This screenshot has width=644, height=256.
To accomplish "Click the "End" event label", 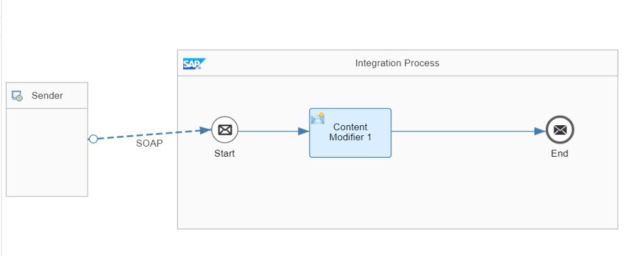I will pyautogui.click(x=559, y=153).
